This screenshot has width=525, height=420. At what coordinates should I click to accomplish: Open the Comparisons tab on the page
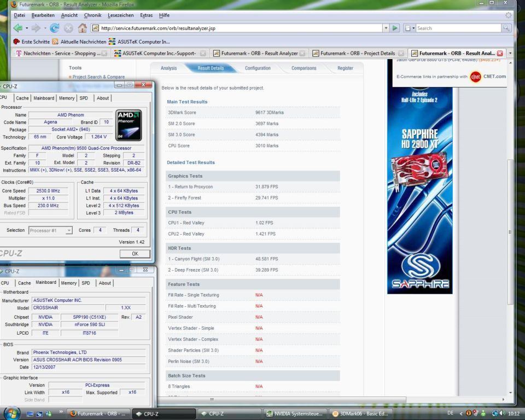[x=304, y=68]
